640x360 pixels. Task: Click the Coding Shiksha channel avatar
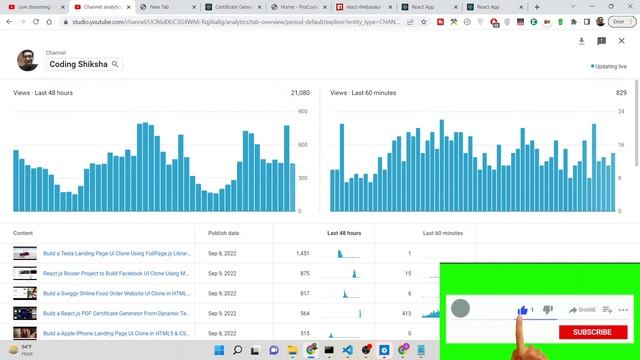coord(27,60)
